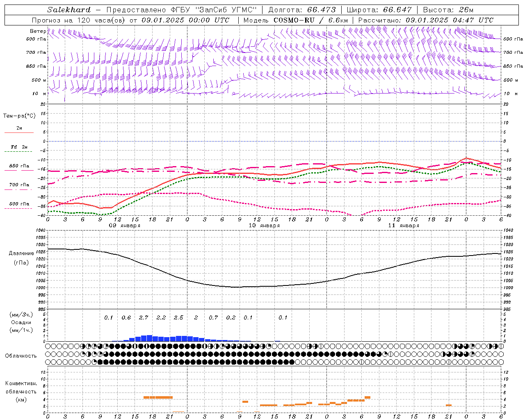Click the 3-hour precipitation value 0.7
Viewport: 525px width, 420px height.
(x=213, y=318)
